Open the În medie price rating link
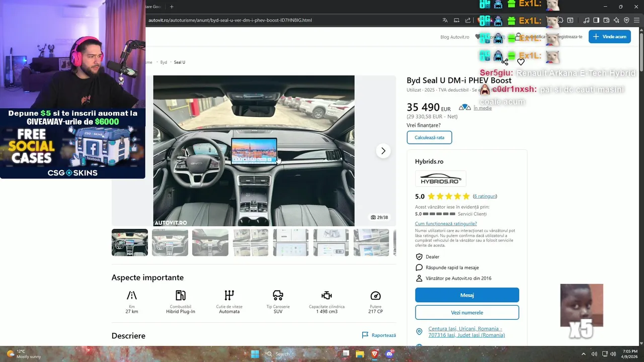The width and height of the screenshot is (644, 362). pyautogui.click(x=482, y=108)
